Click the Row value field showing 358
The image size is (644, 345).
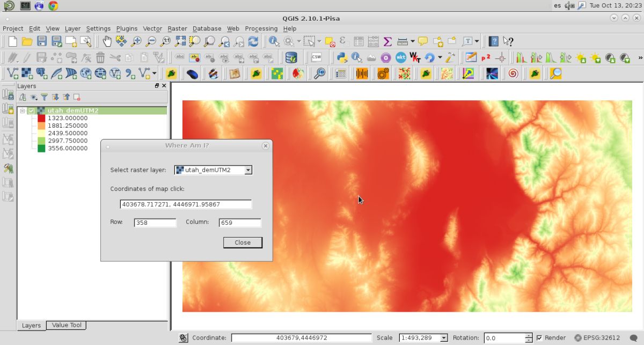(155, 223)
